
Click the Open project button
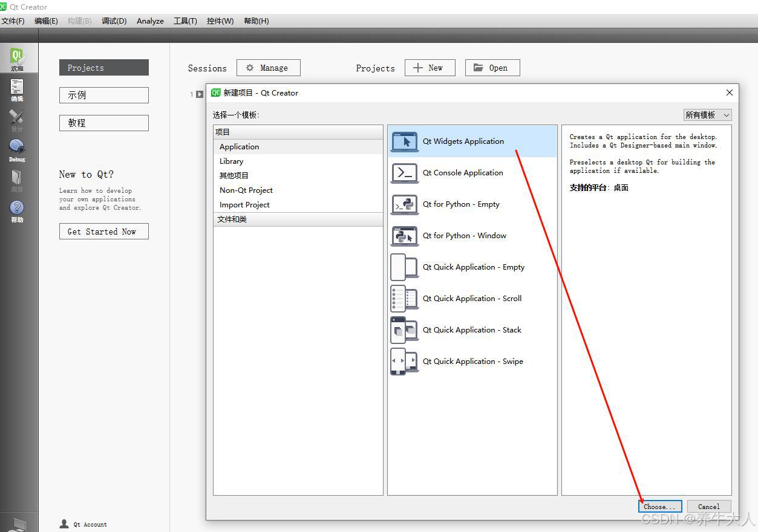pos(492,68)
